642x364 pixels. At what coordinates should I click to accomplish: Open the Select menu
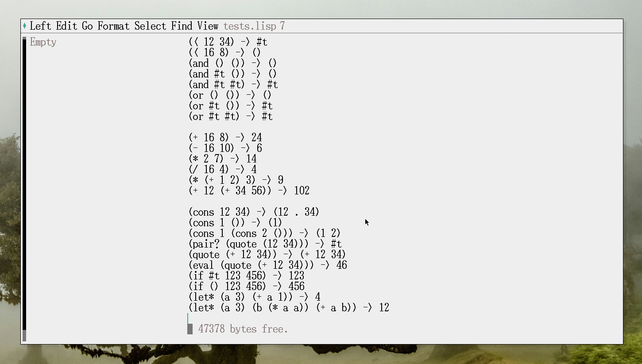tap(150, 26)
